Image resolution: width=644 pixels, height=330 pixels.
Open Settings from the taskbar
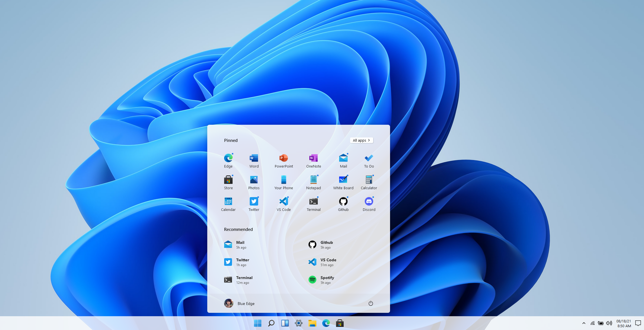click(x=298, y=323)
